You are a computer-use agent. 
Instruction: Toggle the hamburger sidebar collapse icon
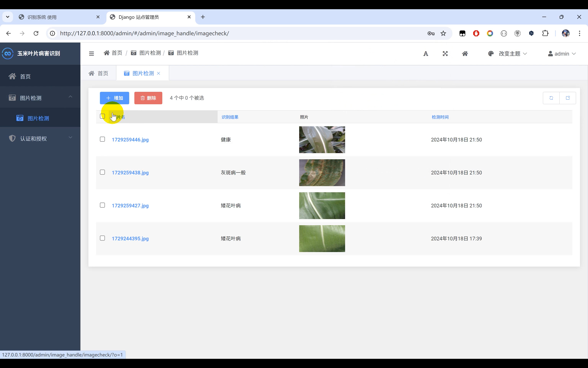[91, 53]
